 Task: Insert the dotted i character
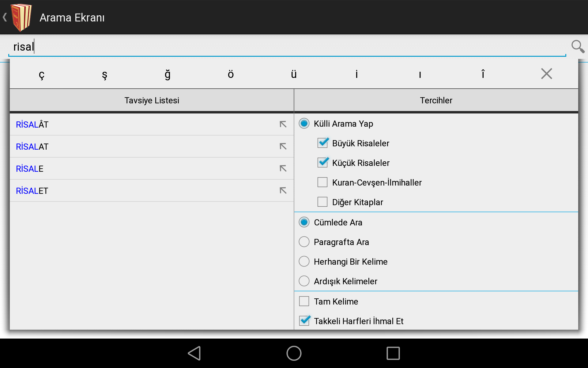(357, 74)
